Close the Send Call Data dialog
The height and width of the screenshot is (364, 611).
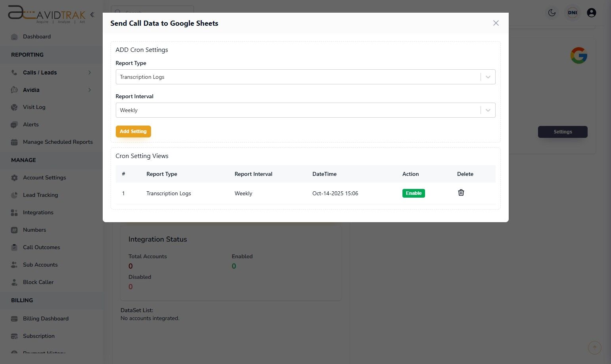[x=496, y=23]
